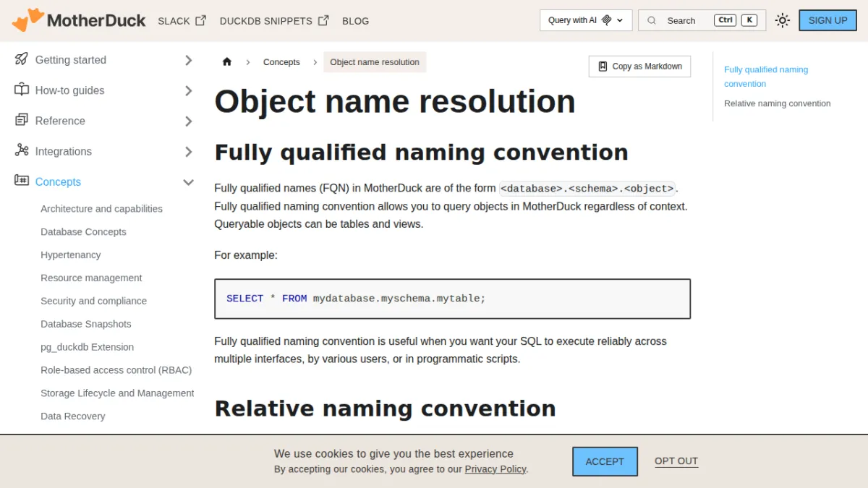
Task: Click the external link icon beside SLACK
Action: pos(200,20)
